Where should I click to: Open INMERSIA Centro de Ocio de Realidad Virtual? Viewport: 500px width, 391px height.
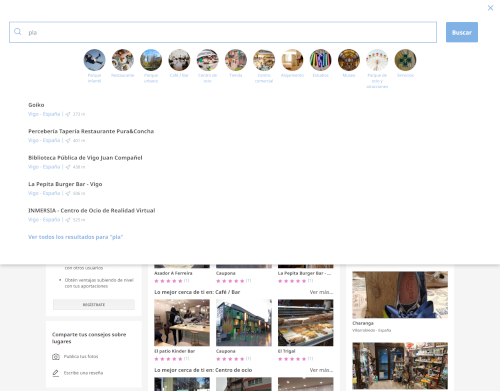[x=92, y=210]
